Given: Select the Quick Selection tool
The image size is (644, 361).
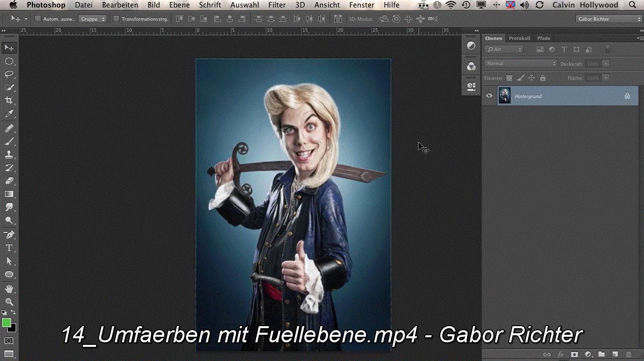Looking at the screenshot, I should click(9, 87).
